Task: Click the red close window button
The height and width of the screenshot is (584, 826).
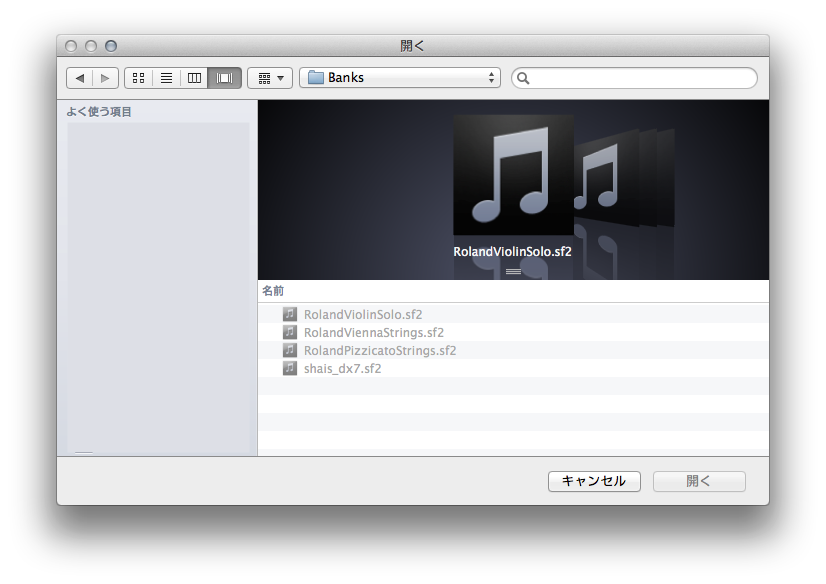Action: click(x=71, y=46)
